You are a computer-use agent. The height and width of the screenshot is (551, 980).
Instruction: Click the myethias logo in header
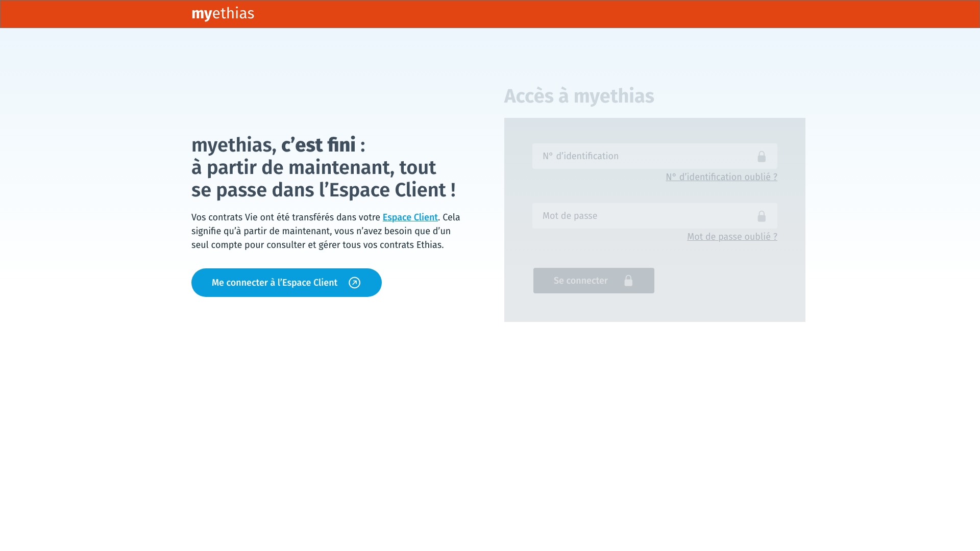(x=223, y=14)
